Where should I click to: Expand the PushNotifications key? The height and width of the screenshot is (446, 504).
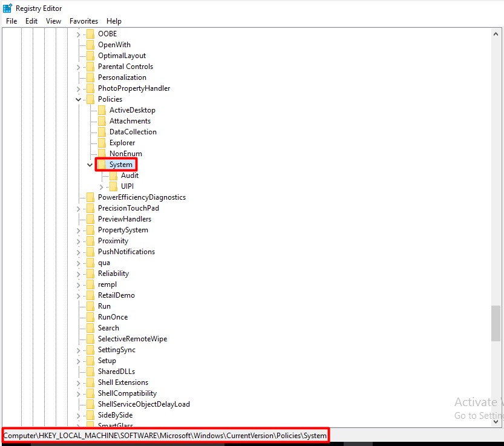point(79,252)
